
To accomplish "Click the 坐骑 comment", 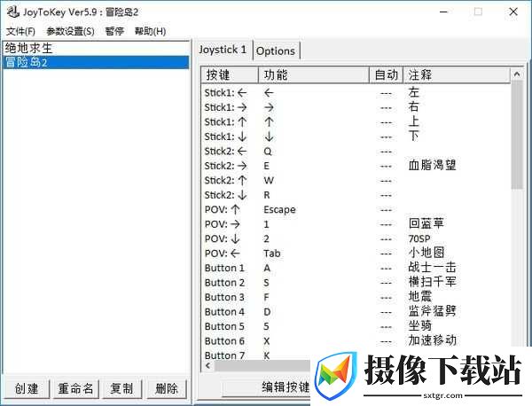I will (x=420, y=325).
